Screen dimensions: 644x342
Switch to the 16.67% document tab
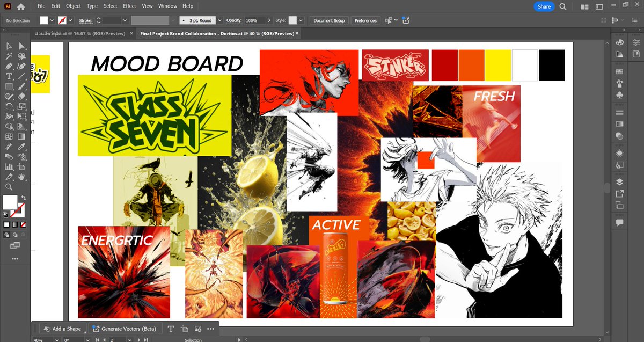pos(80,33)
